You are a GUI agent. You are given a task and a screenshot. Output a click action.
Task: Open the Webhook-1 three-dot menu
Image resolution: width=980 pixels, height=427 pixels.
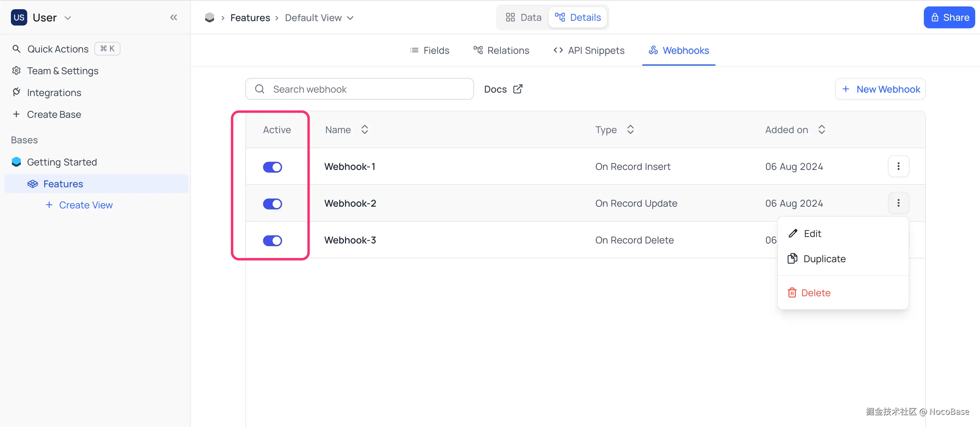(899, 166)
